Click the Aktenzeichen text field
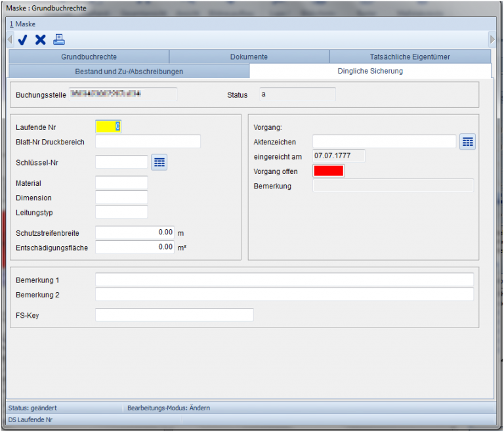 click(x=384, y=142)
